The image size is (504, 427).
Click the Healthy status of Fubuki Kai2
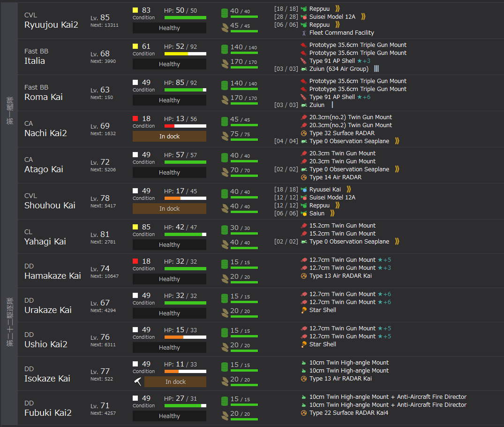point(169,416)
